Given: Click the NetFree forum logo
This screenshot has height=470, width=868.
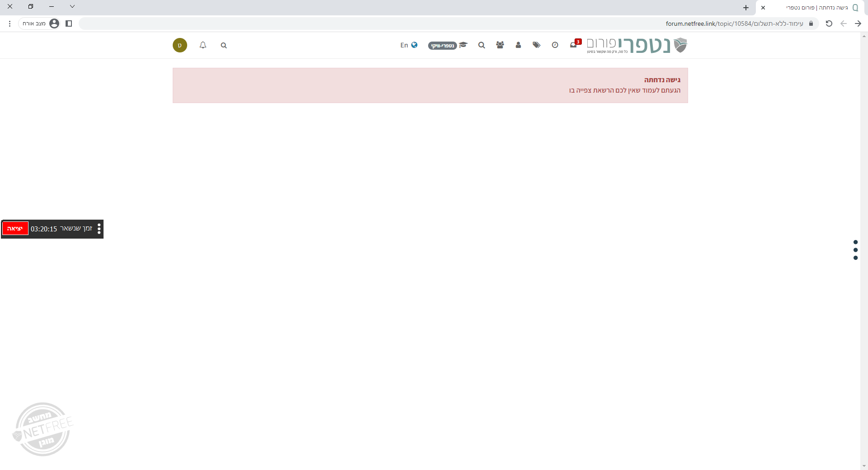Looking at the screenshot, I should point(637,45).
